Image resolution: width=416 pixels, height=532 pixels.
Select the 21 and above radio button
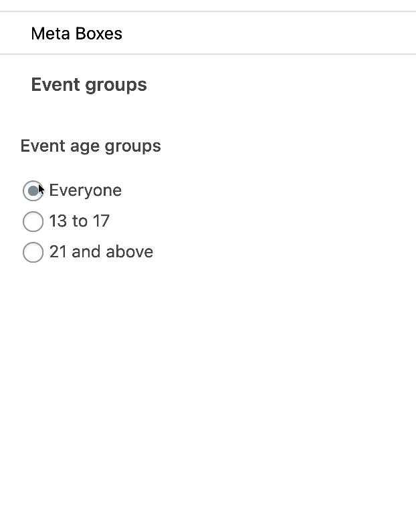tap(33, 253)
